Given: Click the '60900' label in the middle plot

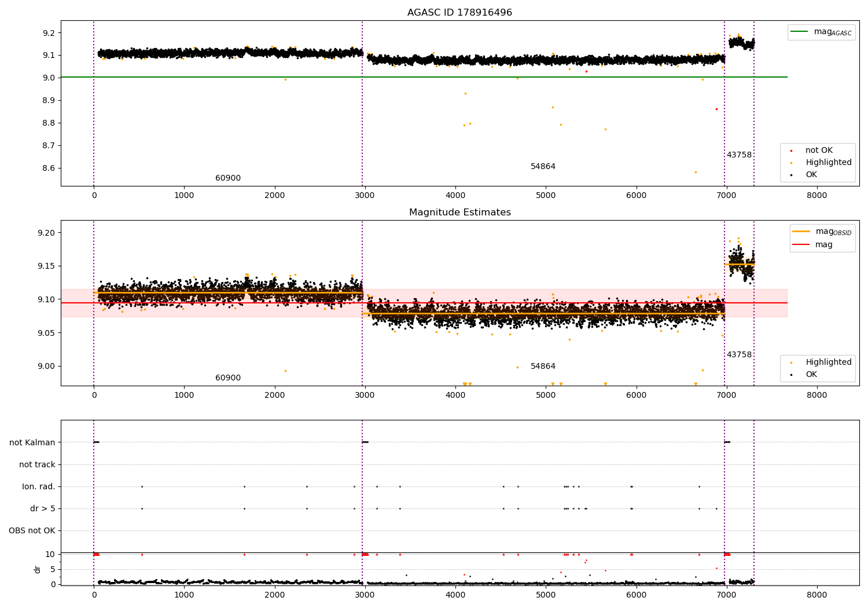Looking at the screenshot, I should (x=228, y=378).
